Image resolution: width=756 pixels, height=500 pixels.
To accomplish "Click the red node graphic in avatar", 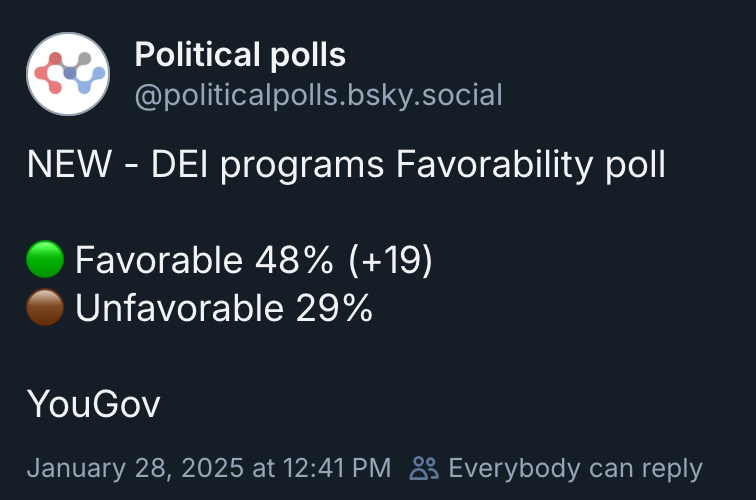I will pyautogui.click(x=49, y=73).
